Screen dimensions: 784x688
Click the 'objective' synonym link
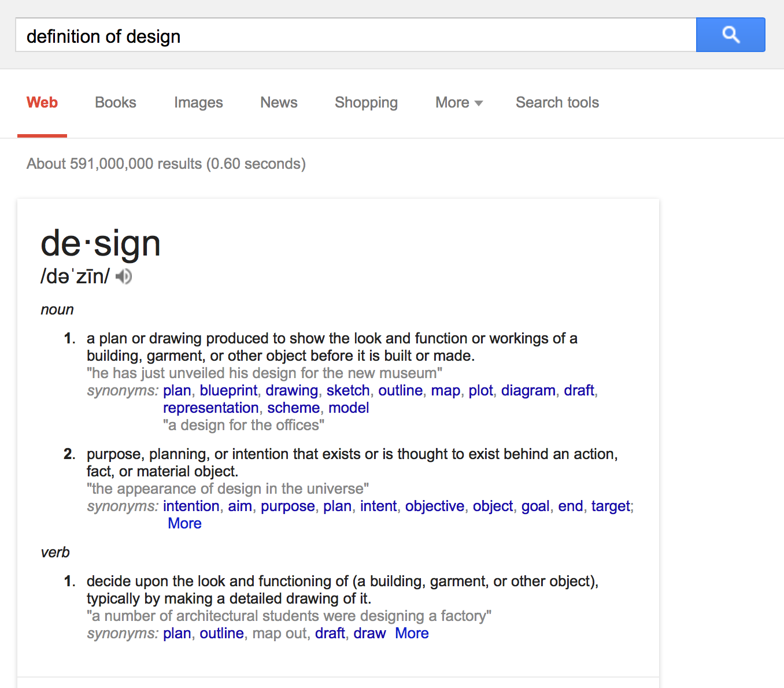[x=434, y=506]
